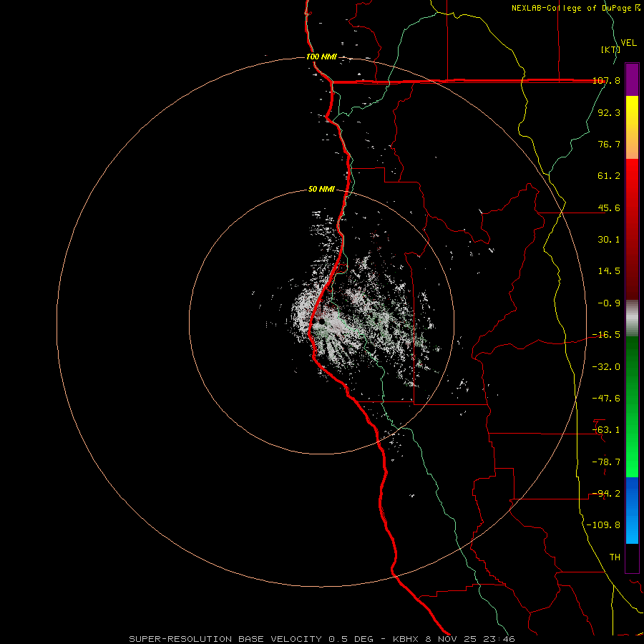This screenshot has height=644, width=644.
Task: Select the -63.1 scale value
Action: point(606,430)
